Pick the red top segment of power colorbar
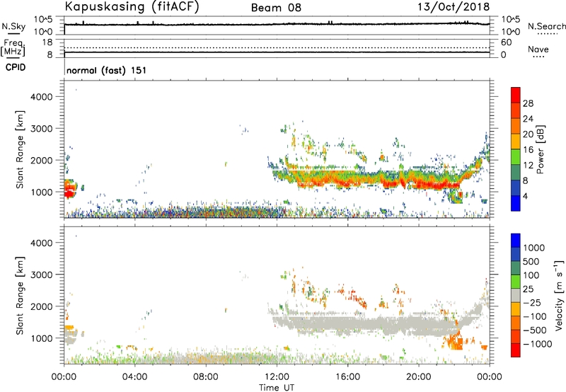Screen dimensions: 566x392 [516, 96]
